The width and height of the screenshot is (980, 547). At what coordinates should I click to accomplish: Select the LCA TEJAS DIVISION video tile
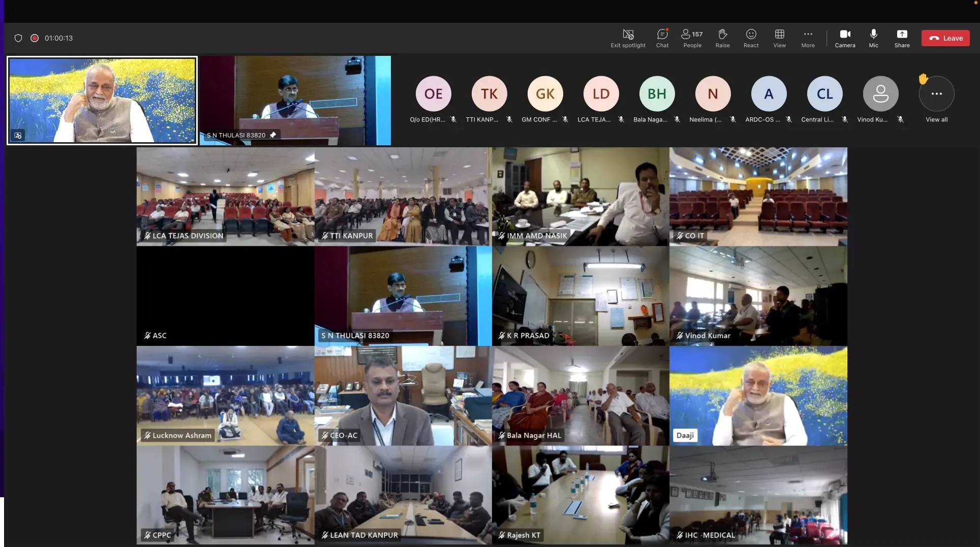pos(225,197)
